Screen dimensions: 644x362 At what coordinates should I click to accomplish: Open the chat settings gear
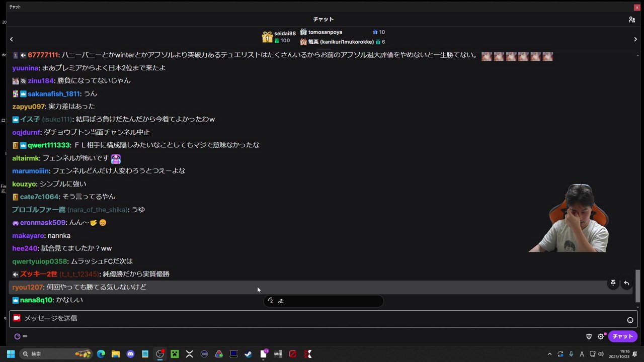601,336
